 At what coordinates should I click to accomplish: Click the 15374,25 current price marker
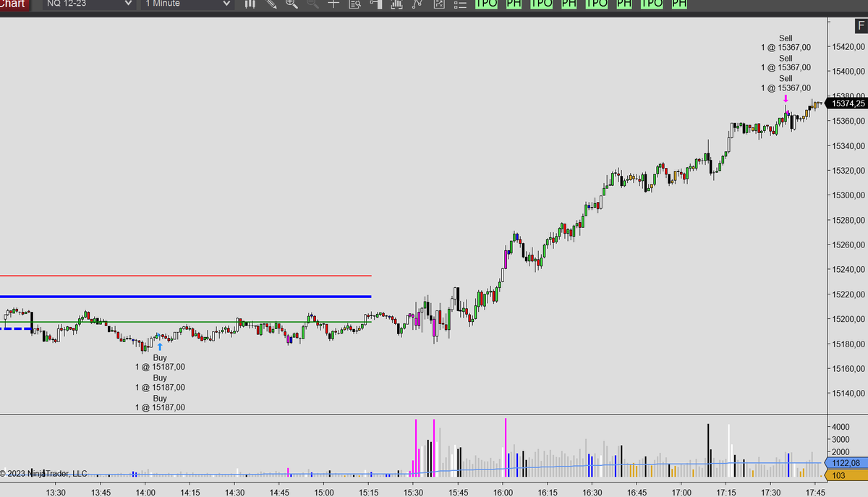click(848, 103)
